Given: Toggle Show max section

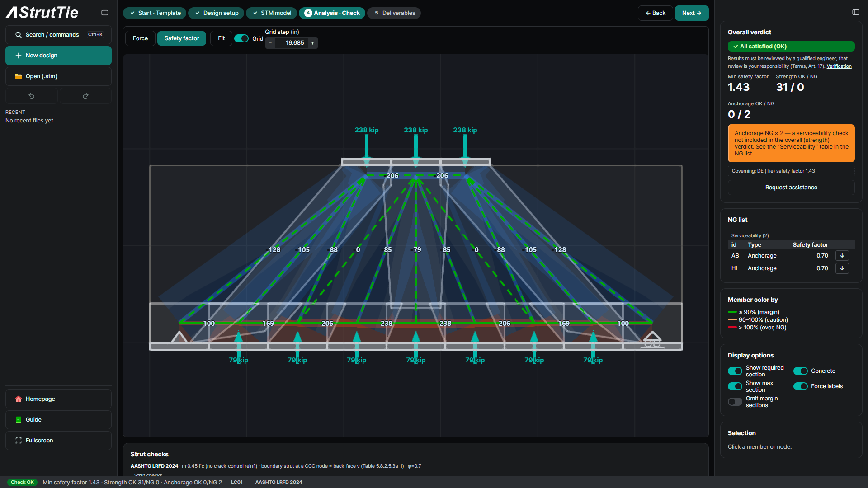Looking at the screenshot, I should point(735,386).
